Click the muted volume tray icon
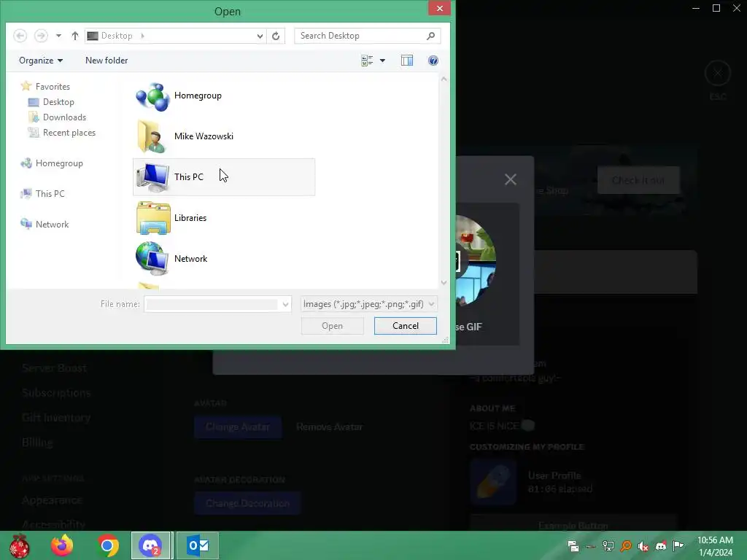747x560 pixels. [643, 546]
